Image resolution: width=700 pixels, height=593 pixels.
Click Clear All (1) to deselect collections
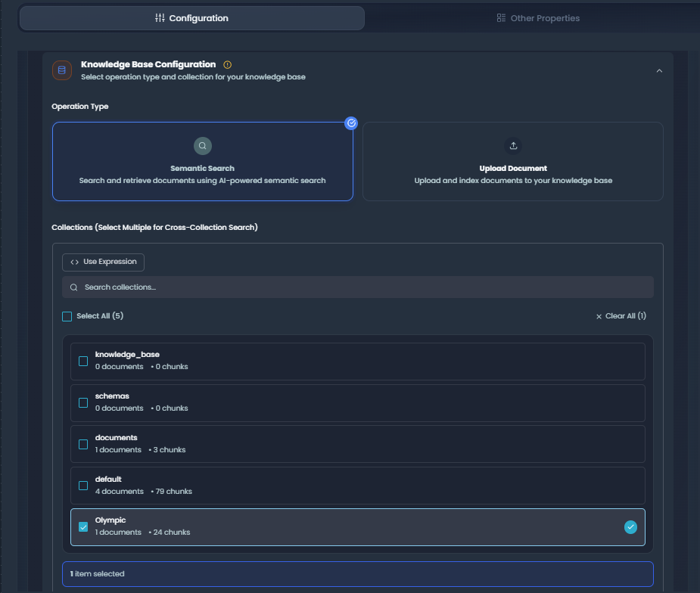(x=621, y=316)
